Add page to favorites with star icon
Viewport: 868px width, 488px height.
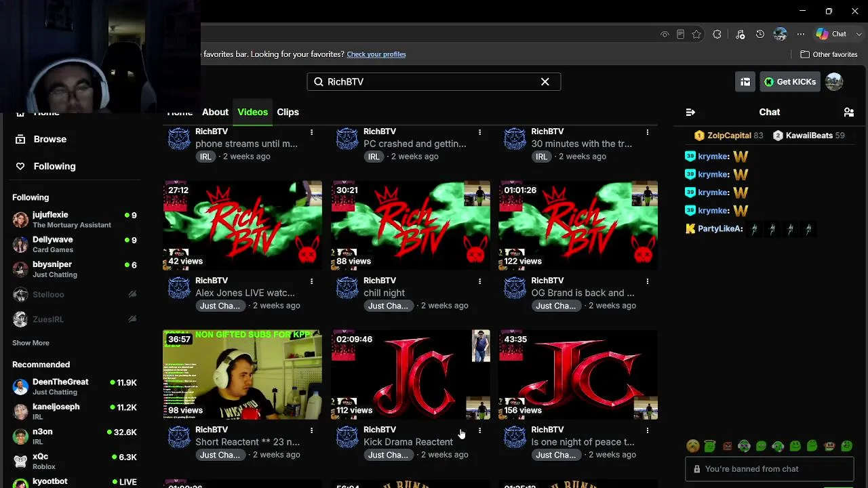point(696,35)
